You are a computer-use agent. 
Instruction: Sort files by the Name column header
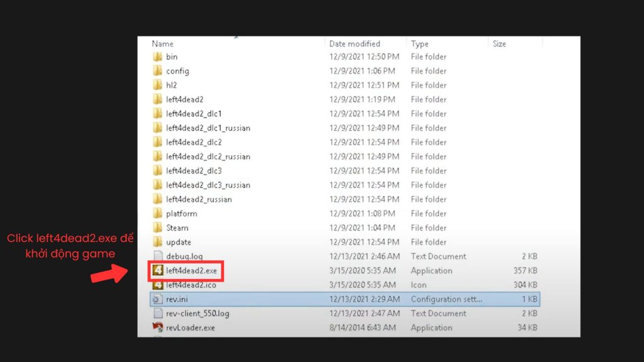pos(163,44)
